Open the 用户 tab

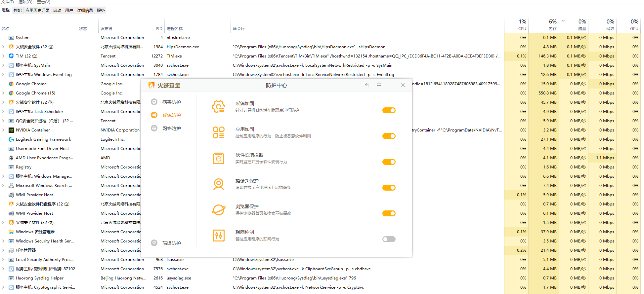coord(69,10)
